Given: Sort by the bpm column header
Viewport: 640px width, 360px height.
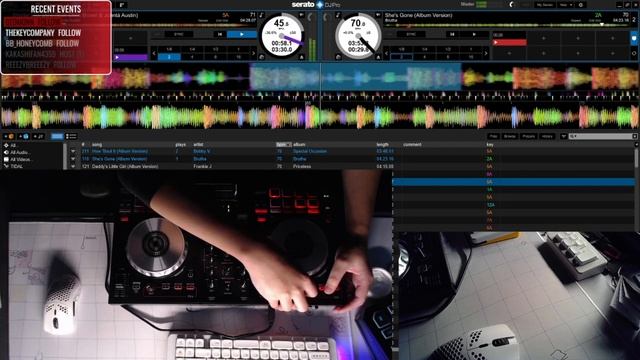Looking at the screenshot, I should [x=284, y=144].
